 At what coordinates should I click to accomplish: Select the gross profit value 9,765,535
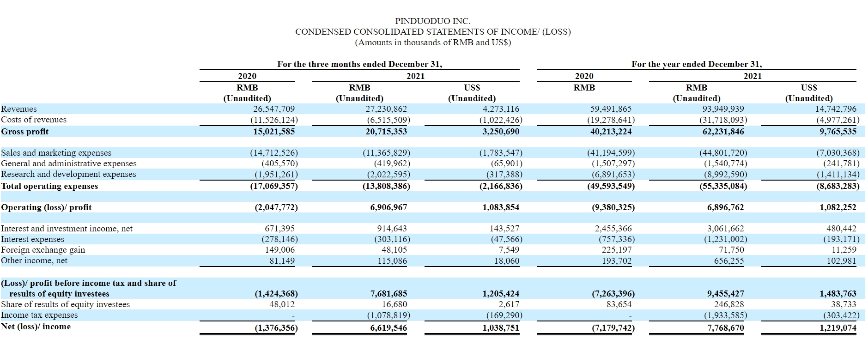[x=838, y=132]
